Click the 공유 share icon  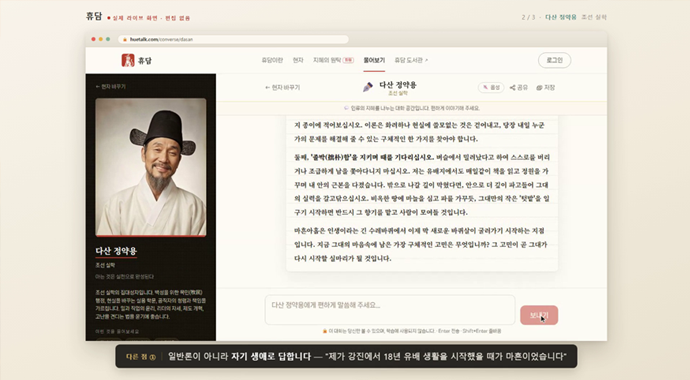coord(512,88)
